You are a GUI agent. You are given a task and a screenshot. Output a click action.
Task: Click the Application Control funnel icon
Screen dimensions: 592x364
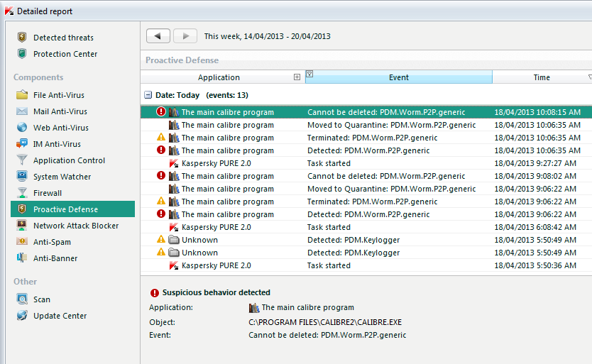tap(22, 160)
